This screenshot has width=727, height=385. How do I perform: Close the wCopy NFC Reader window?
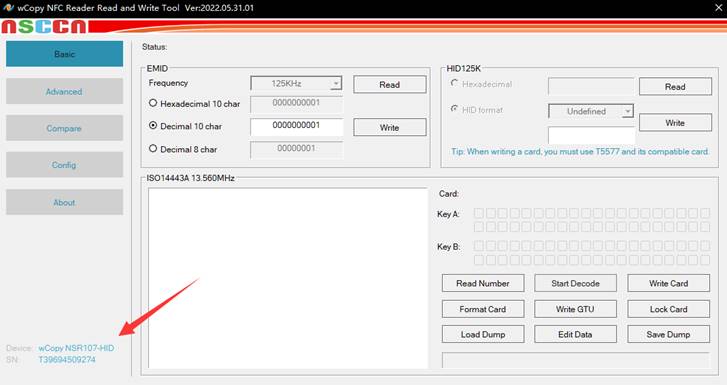[x=718, y=8]
